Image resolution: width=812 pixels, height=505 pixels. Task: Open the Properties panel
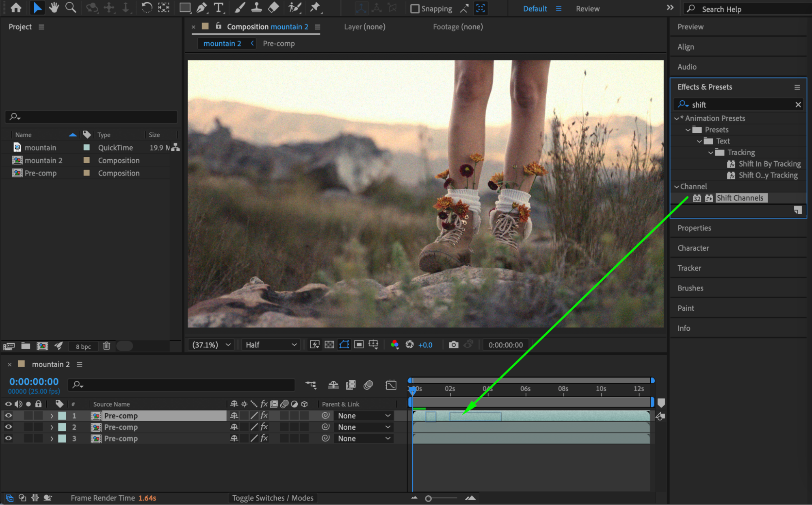pyautogui.click(x=694, y=228)
